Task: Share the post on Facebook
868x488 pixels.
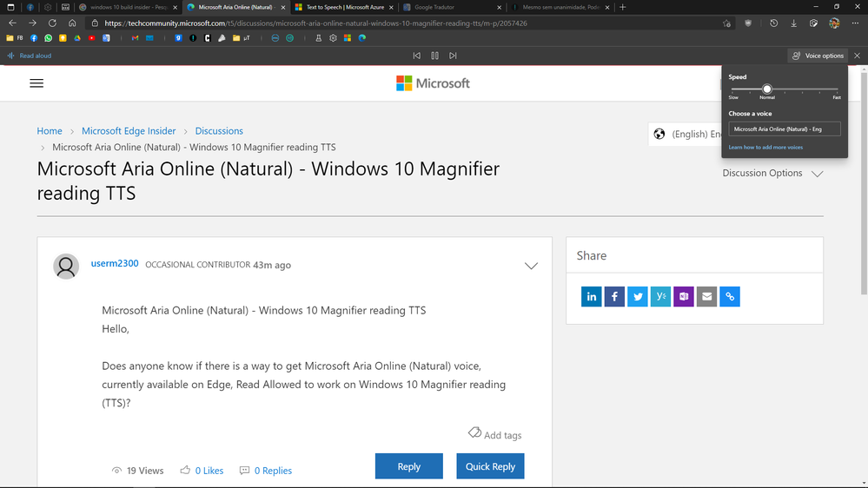Action: pos(614,297)
